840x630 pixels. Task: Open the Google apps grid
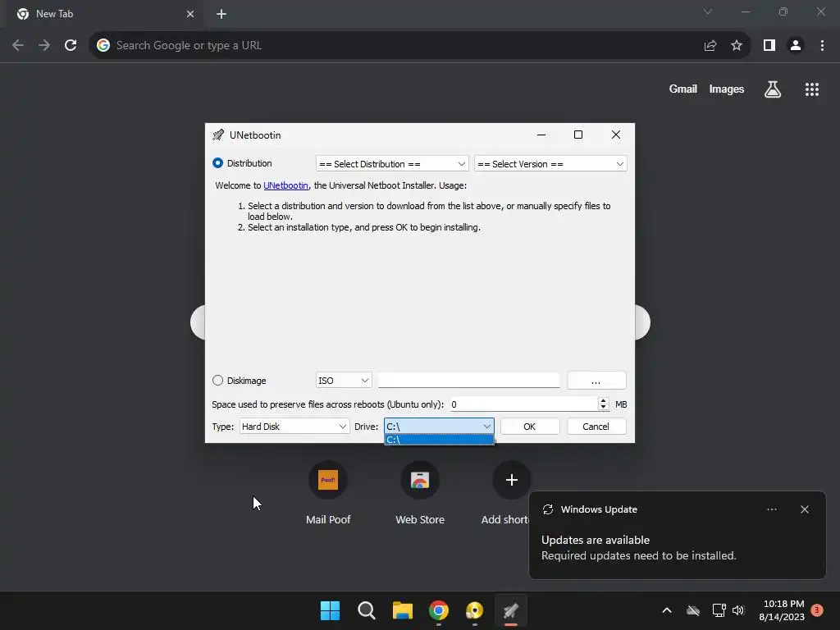point(812,89)
